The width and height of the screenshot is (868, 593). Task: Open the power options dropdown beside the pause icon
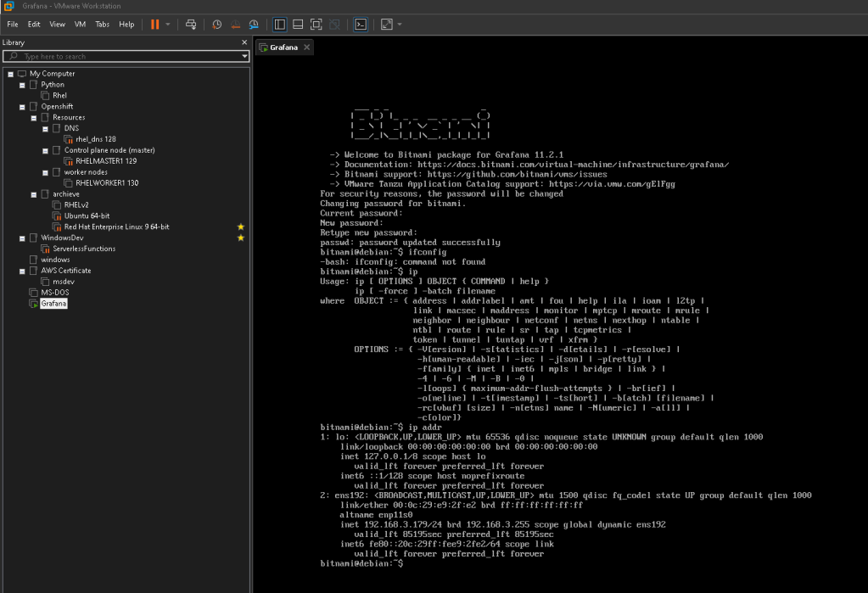click(168, 25)
